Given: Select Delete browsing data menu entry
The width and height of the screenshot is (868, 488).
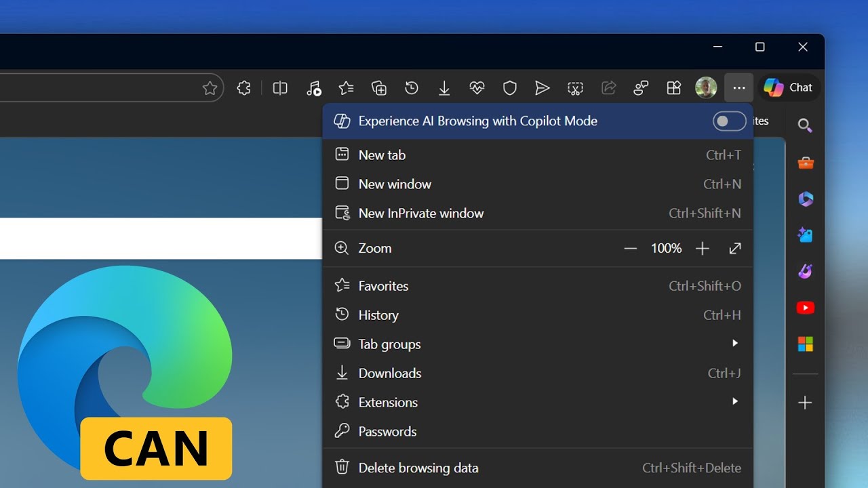Looking at the screenshot, I should 538,468.
